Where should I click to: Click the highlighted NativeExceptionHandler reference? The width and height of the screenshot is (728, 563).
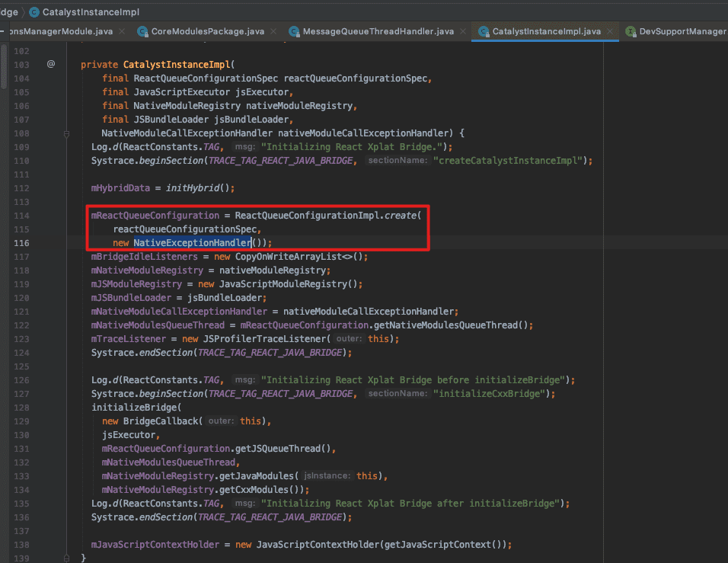coord(192,242)
